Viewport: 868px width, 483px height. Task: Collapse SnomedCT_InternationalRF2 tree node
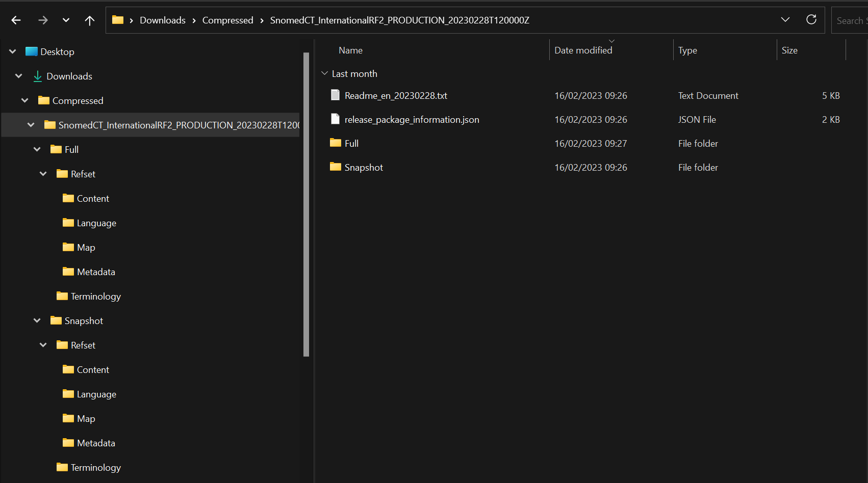click(x=31, y=125)
